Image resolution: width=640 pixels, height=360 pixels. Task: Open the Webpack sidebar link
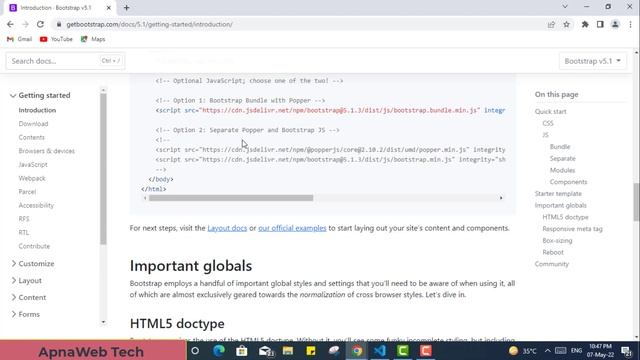(32, 178)
